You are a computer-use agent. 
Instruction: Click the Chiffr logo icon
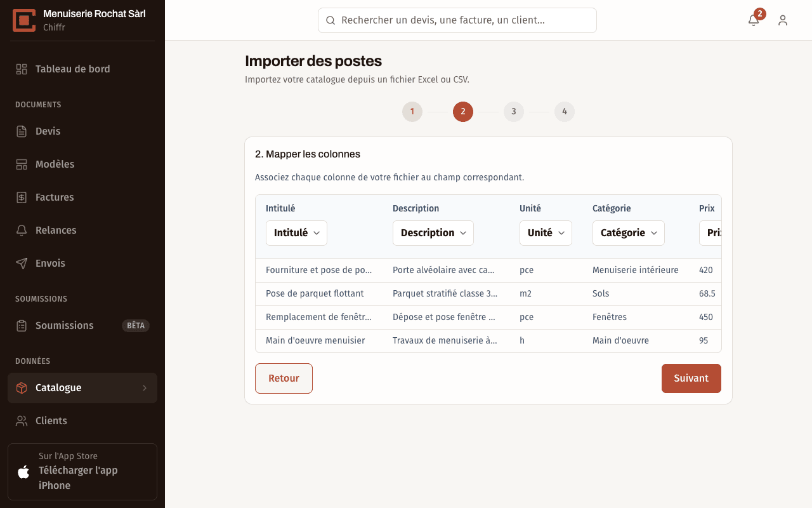[24, 20]
